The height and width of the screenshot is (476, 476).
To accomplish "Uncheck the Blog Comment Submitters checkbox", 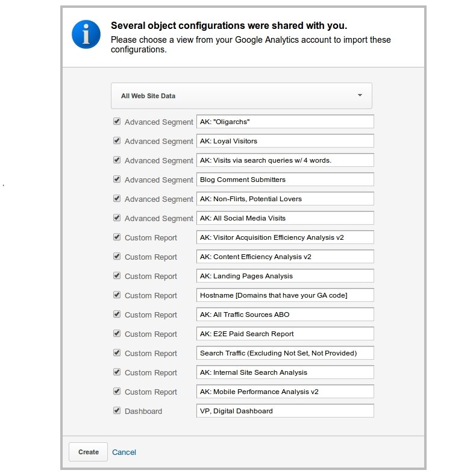I will [x=117, y=180].
